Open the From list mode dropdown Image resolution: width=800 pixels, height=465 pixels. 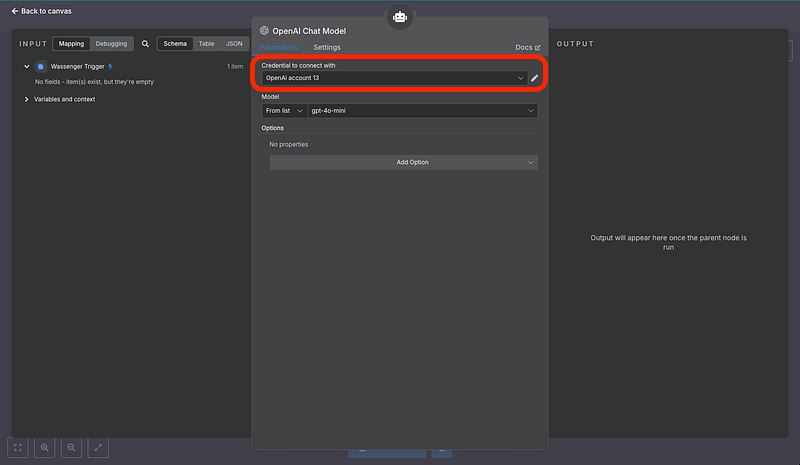[284, 111]
